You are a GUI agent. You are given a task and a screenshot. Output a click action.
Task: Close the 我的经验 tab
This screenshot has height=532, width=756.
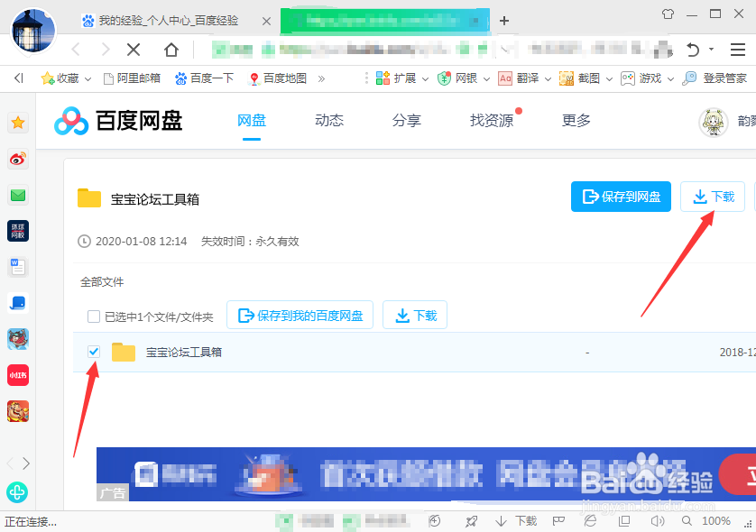[x=266, y=22]
